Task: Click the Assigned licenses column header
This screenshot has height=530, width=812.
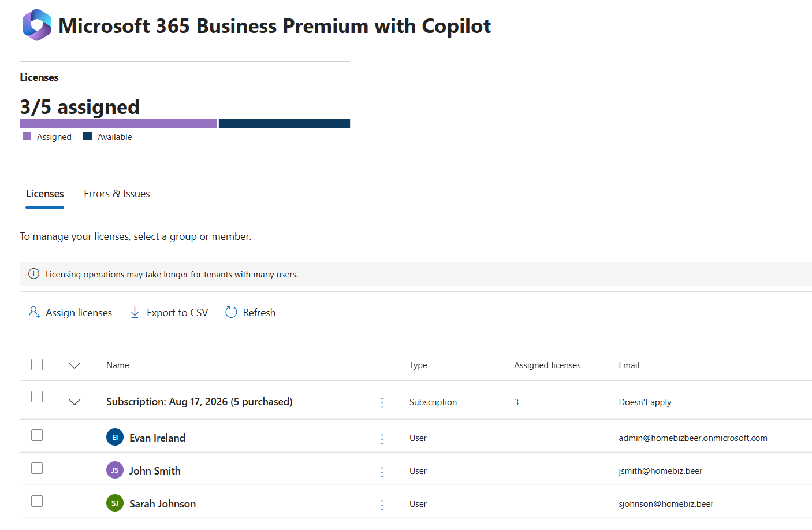Action: (x=547, y=365)
